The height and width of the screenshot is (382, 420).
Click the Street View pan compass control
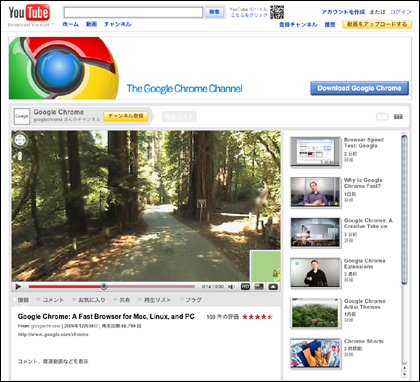20,140
